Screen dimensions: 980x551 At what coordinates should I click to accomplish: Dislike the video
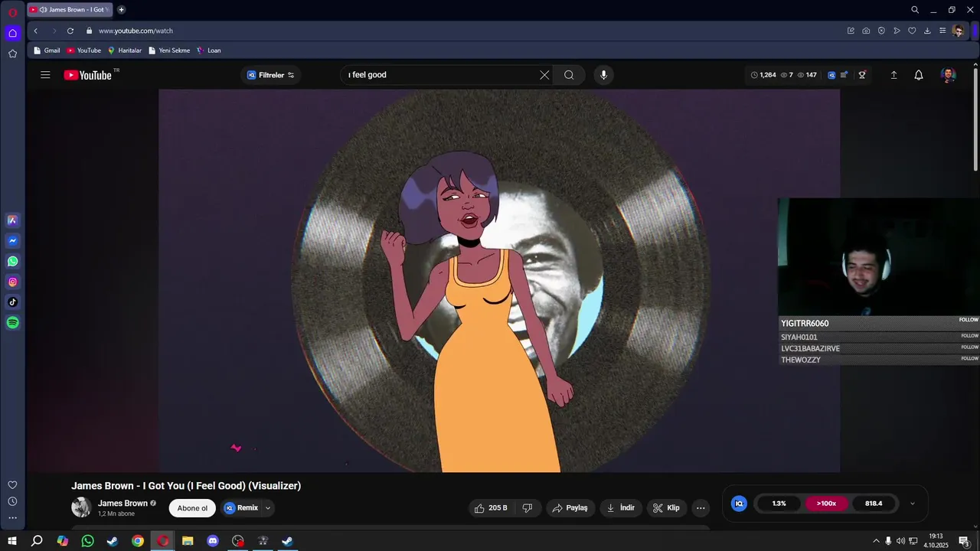tap(528, 508)
